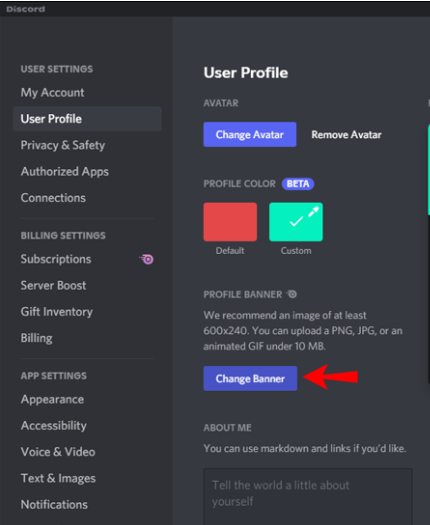Click Remove Avatar

tap(346, 135)
